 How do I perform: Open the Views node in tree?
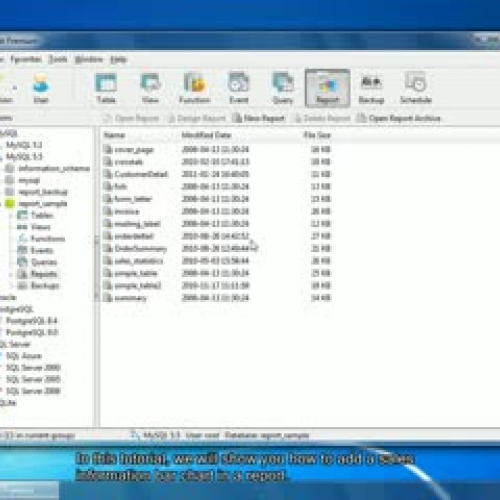[40, 227]
